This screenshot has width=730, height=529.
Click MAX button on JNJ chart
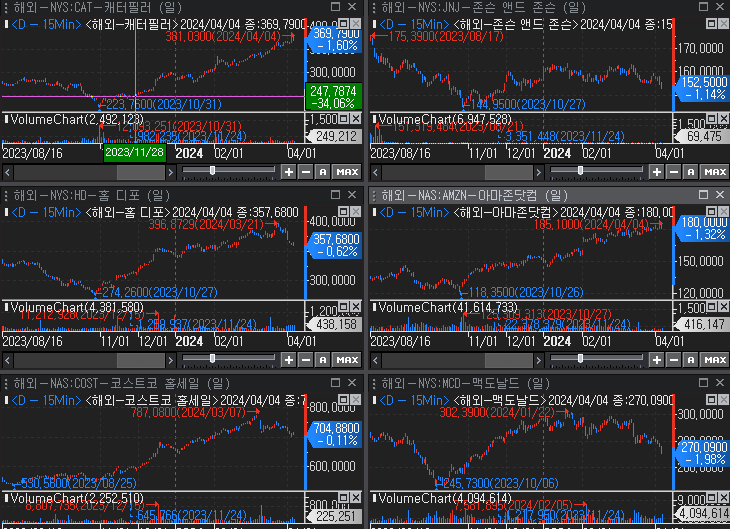(715, 172)
